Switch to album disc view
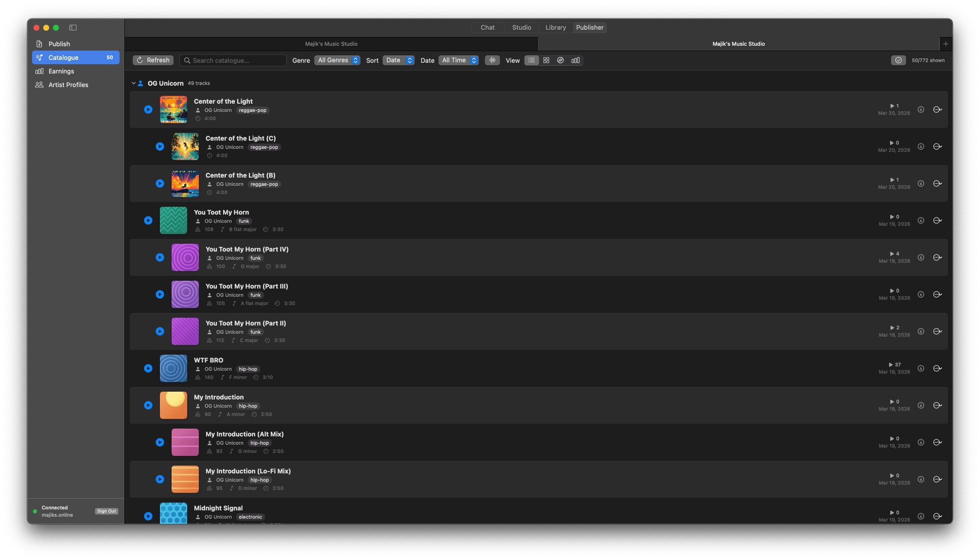Image resolution: width=980 pixels, height=560 pixels. pyautogui.click(x=560, y=60)
